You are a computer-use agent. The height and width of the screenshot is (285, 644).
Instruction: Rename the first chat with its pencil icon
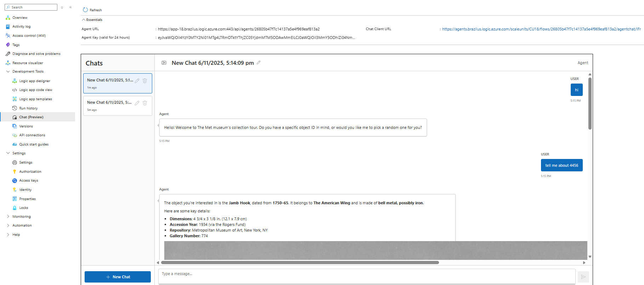pyautogui.click(x=137, y=81)
